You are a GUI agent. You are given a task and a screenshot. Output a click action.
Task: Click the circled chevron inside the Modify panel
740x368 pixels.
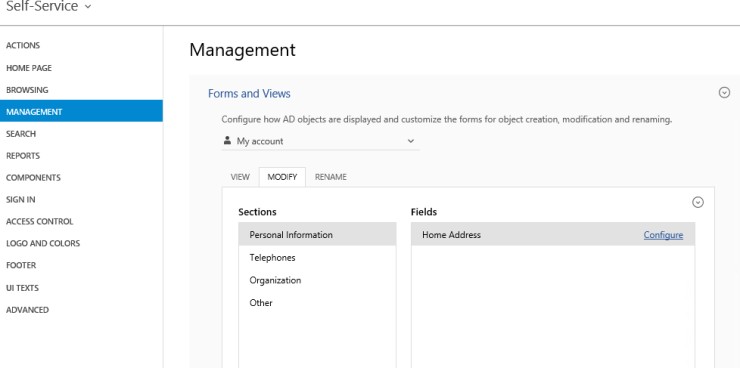point(698,202)
